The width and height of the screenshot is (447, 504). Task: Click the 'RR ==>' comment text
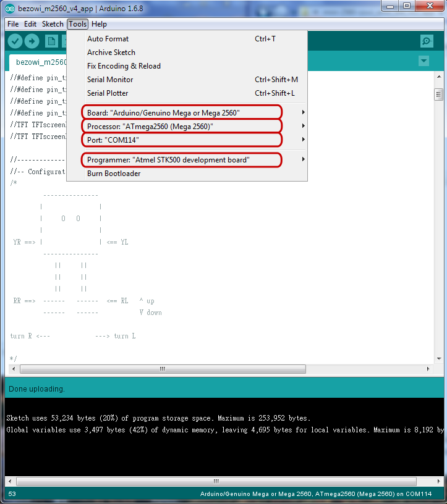click(25, 301)
